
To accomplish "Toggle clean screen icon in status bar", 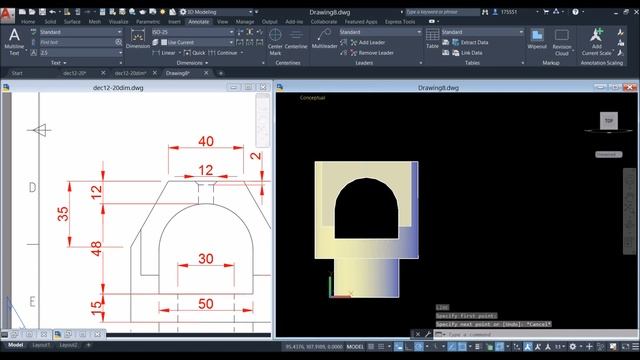I will click(x=626, y=347).
